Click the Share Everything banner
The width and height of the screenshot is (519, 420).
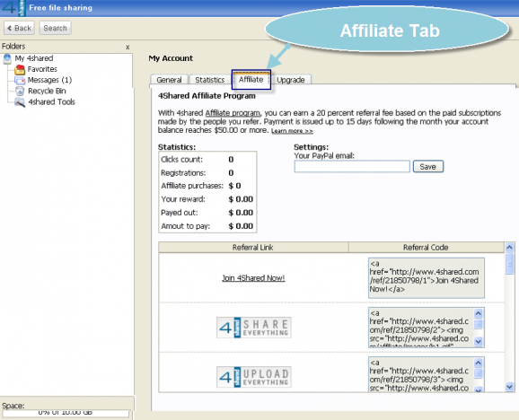(x=254, y=328)
